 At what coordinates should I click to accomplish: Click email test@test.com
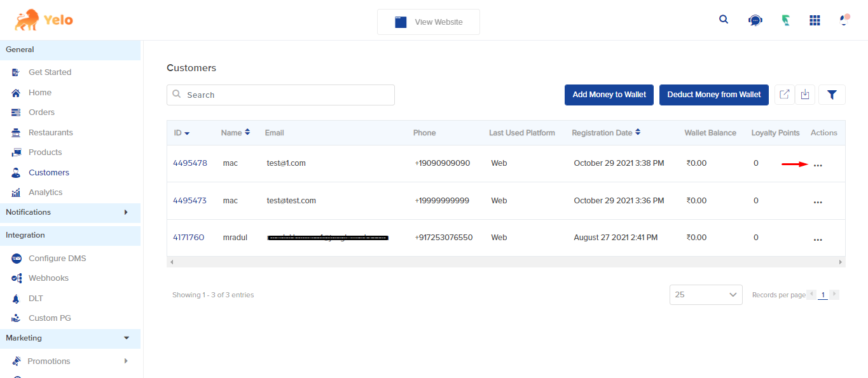click(x=291, y=201)
